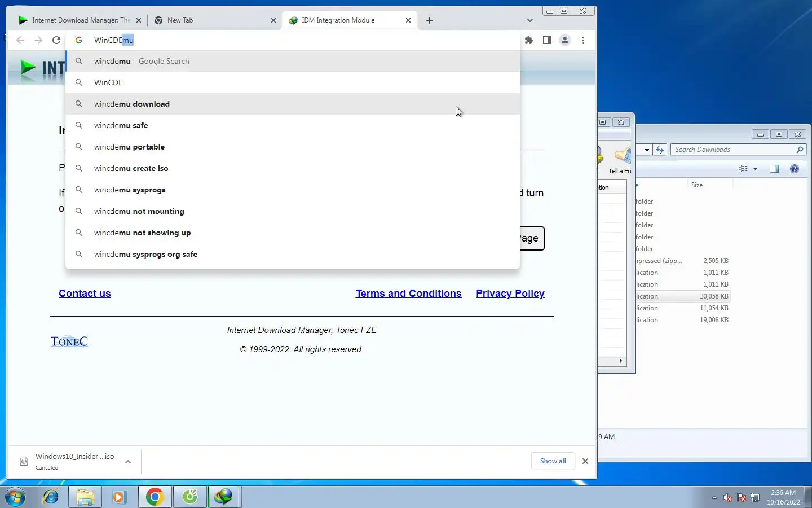The image size is (812, 508).
Task: Show hidden system tray icons arrow
Action: (714, 497)
